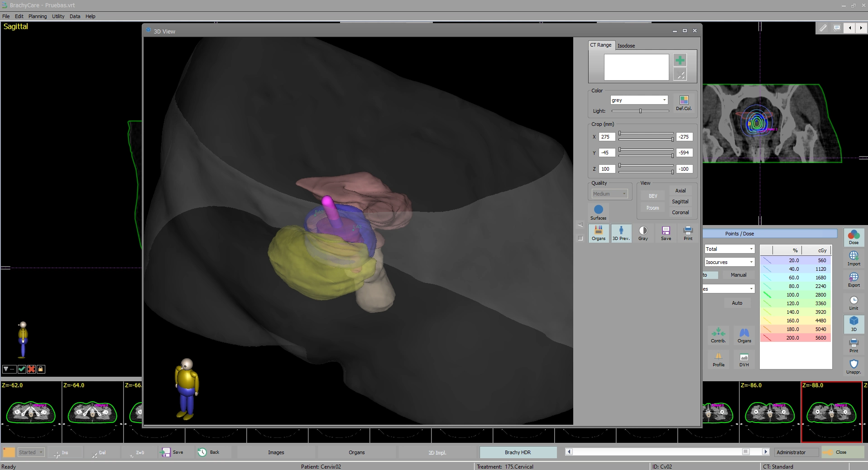The width and height of the screenshot is (868, 470).
Task: Open the Dose Profile tool
Action: [x=719, y=360]
